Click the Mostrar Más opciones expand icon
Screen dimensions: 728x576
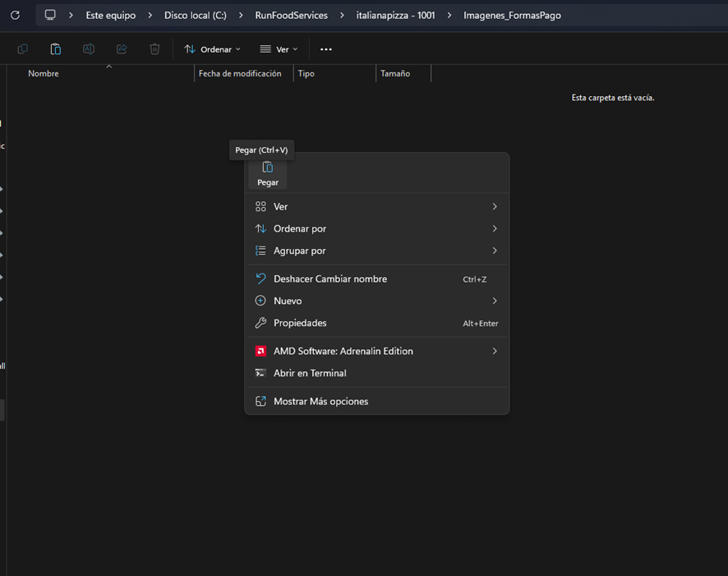click(260, 402)
